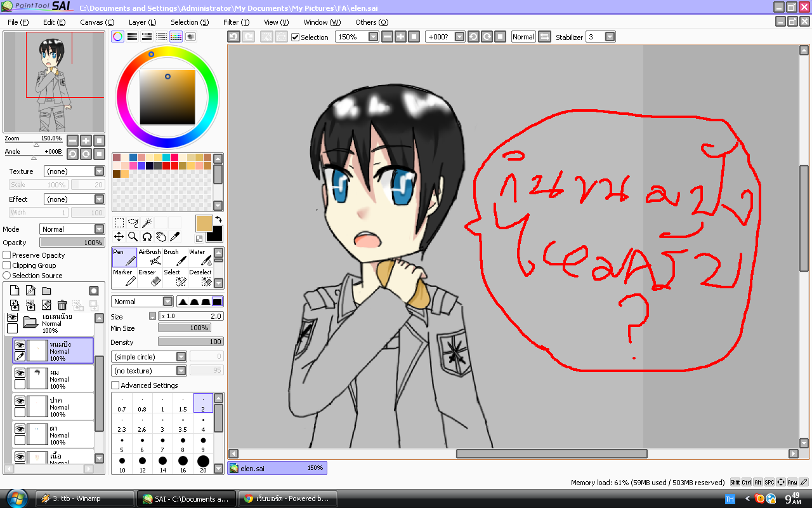The image size is (812, 508).
Task: Choose the Select pen tool
Action: 175,277
